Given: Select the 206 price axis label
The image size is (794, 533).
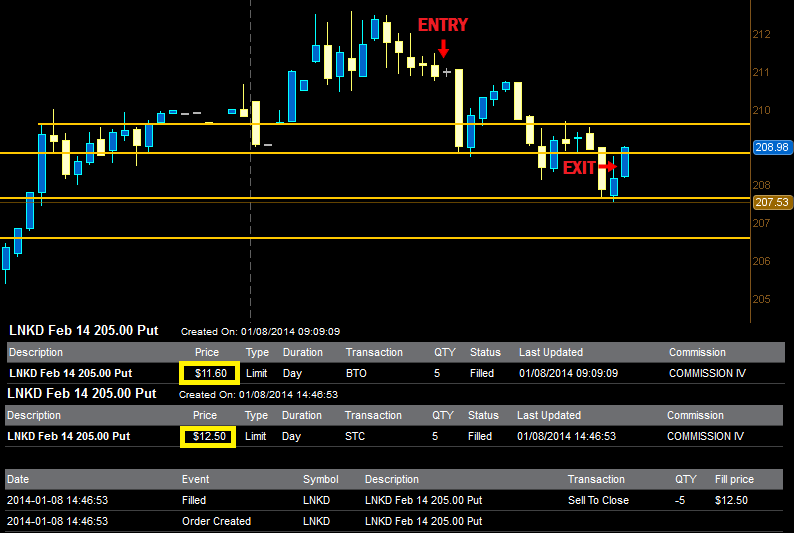Looking at the screenshot, I should (x=761, y=261).
